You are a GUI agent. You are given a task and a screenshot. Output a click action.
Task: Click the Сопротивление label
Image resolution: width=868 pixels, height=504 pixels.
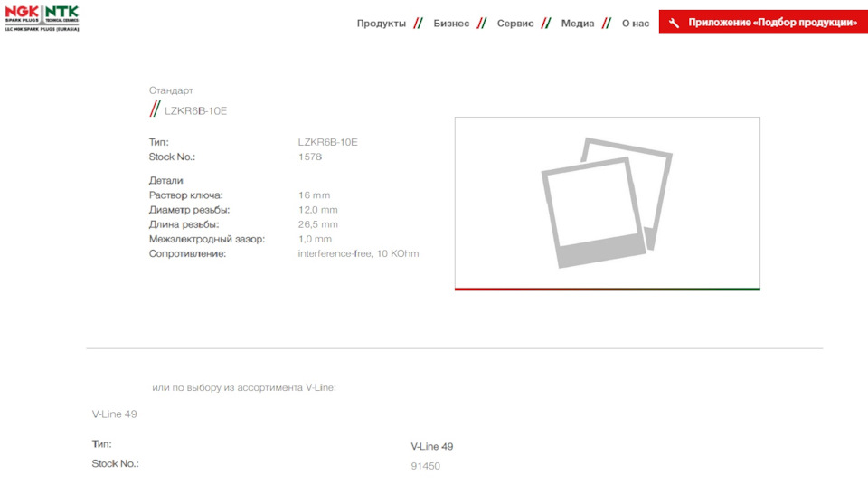187,253
